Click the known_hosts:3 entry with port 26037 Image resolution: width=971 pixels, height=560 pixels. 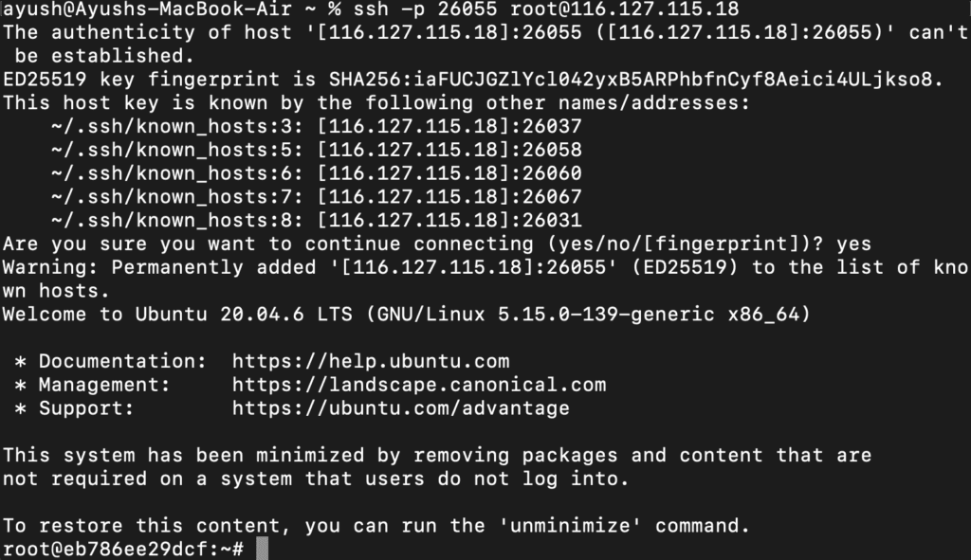pyautogui.click(x=317, y=126)
